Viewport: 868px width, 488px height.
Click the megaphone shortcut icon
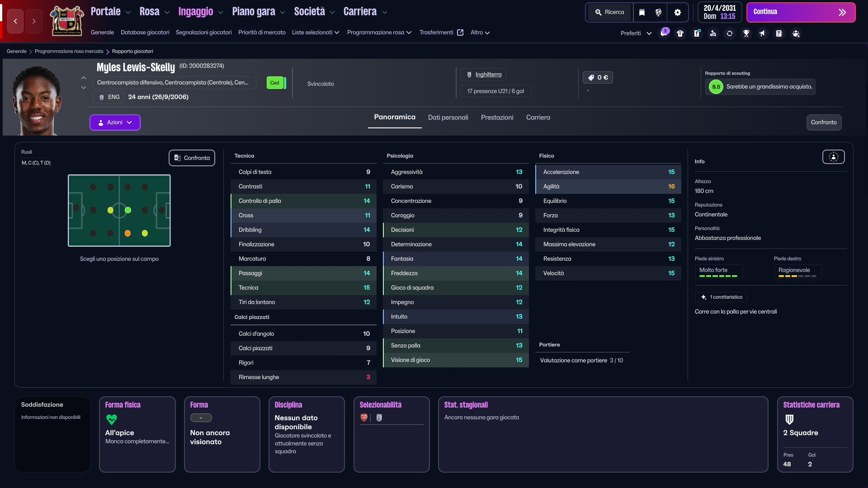click(763, 33)
